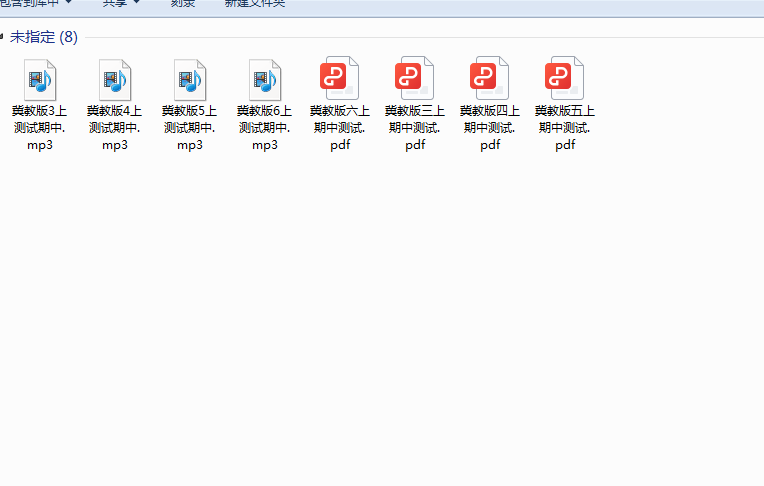This screenshot has width=764, height=486.
Task: Click the file name text 冀教版3上测试期中.mp3
Action: click(x=40, y=128)
